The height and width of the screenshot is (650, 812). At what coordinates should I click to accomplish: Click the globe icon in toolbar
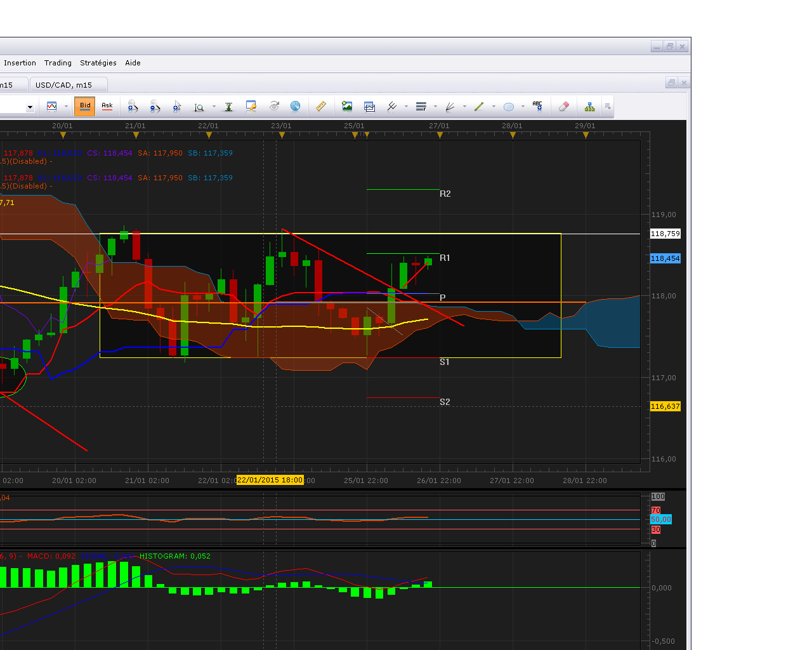(295, 107)
